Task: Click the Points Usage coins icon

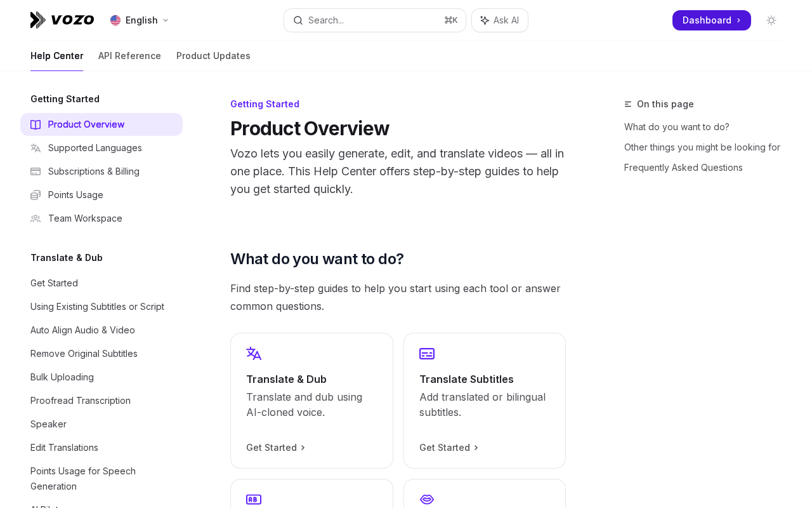Action: point(36,195)
